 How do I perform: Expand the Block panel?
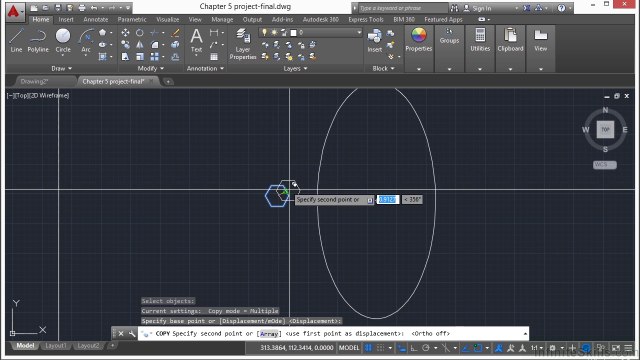coord(383,68)
